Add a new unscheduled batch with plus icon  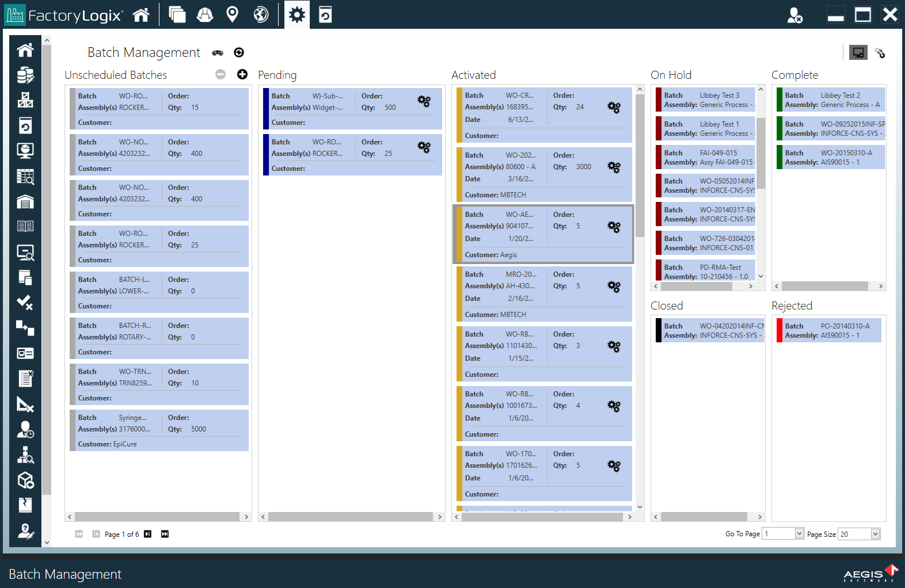pos(242,74)
